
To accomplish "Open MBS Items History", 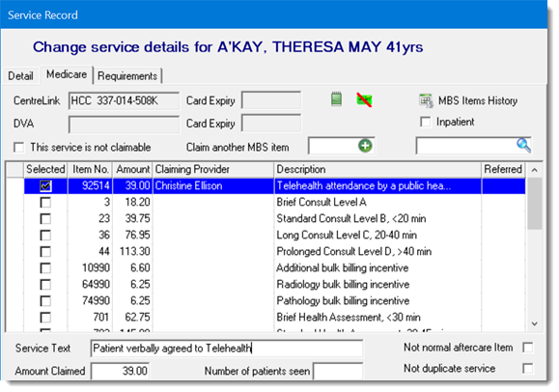I will click(x=468, y=100).
